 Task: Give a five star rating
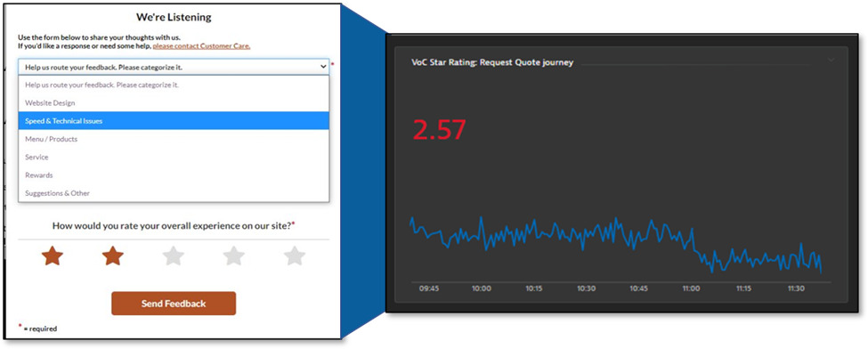[x=295, y=256]
